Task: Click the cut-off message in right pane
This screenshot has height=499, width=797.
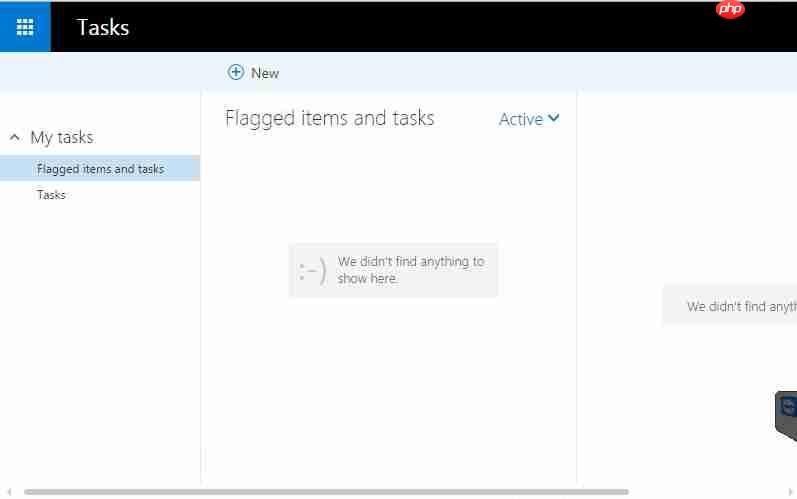Action: click(x=741, y=307)
